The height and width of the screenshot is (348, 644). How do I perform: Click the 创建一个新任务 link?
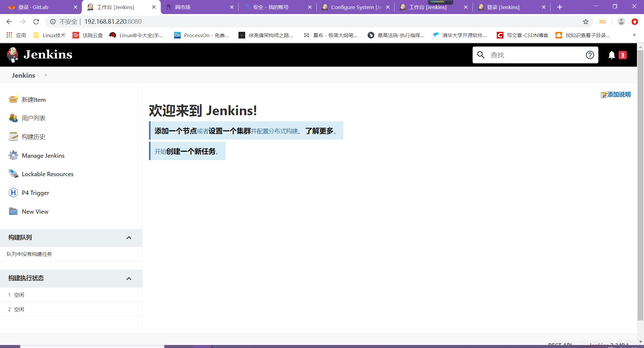191,151
